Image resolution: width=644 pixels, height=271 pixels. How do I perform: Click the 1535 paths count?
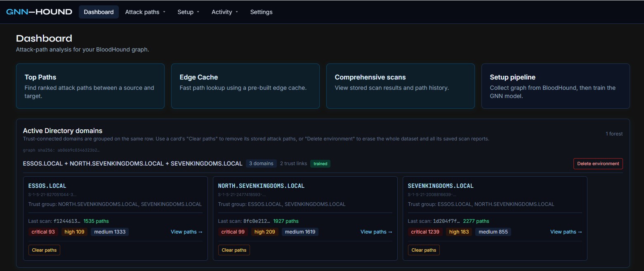click(96, 221)
